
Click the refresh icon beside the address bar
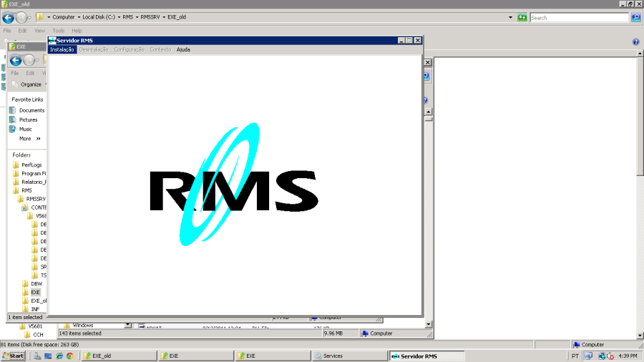point(522,18)
